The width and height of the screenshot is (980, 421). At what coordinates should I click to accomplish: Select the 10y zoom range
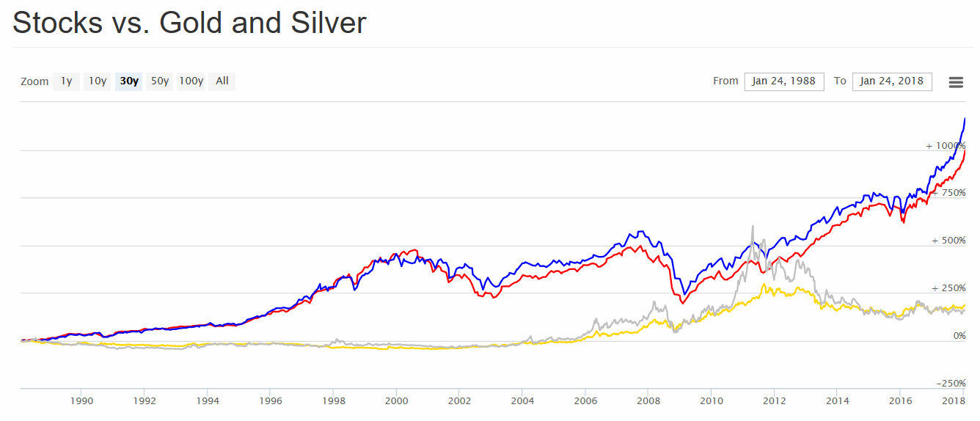point(98,81)
